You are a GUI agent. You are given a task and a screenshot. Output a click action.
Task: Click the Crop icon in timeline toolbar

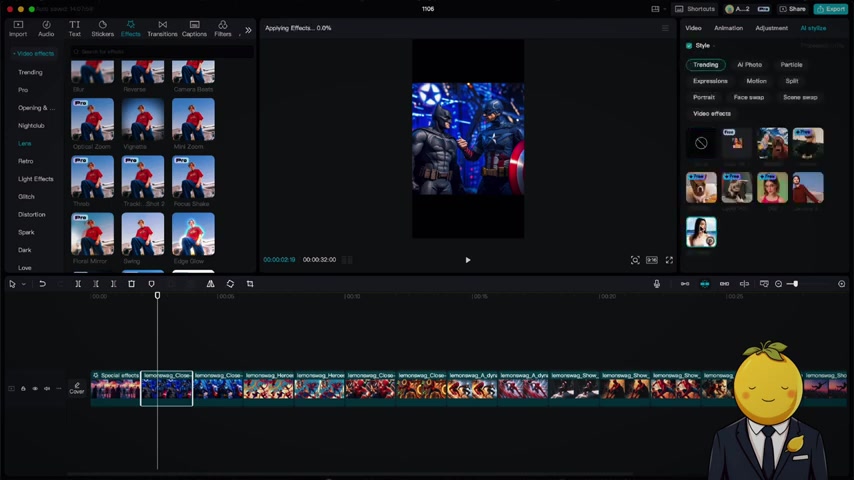(x=250, y=284)
